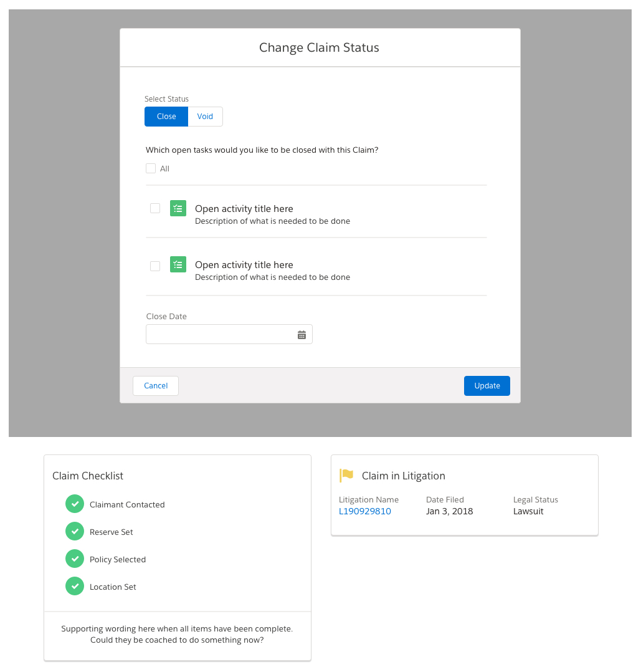641x672 pixels.
Task: Click the Location Set label
Action: point(113,587)
